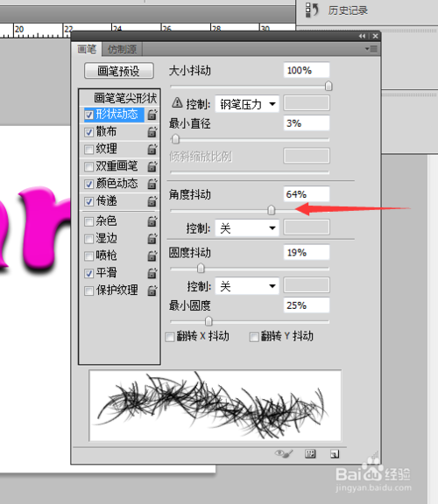438x504 pixels.
Task: Enable the 湿边 checkbox
Action: [88, 239]
